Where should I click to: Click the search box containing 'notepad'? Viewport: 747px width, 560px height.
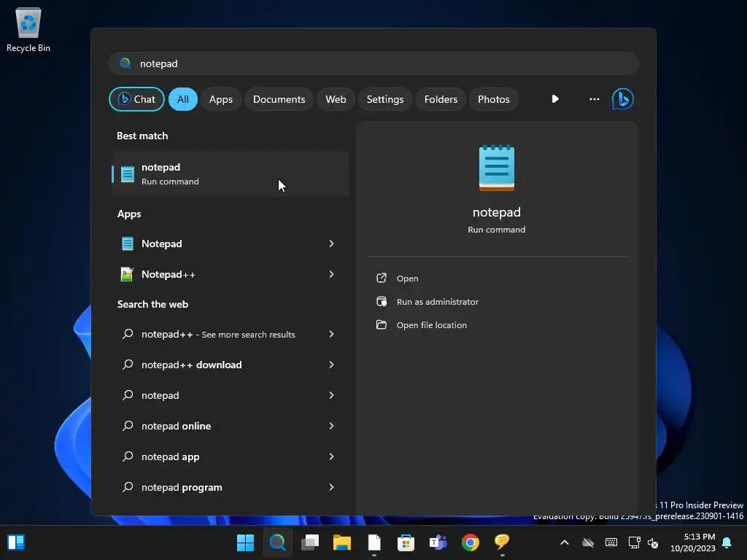pyautogui.click(x=373, y=63)
